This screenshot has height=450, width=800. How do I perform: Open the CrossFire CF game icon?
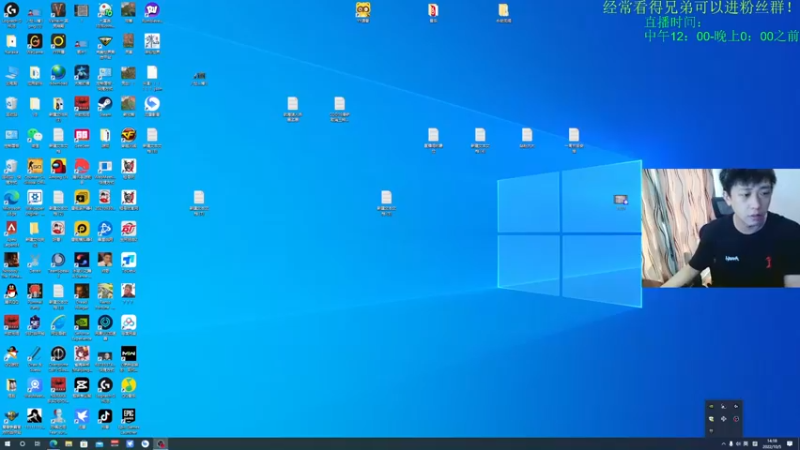point(129,135)
